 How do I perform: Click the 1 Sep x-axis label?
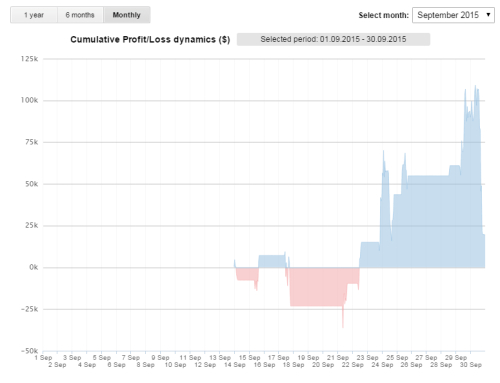[43, 358]
